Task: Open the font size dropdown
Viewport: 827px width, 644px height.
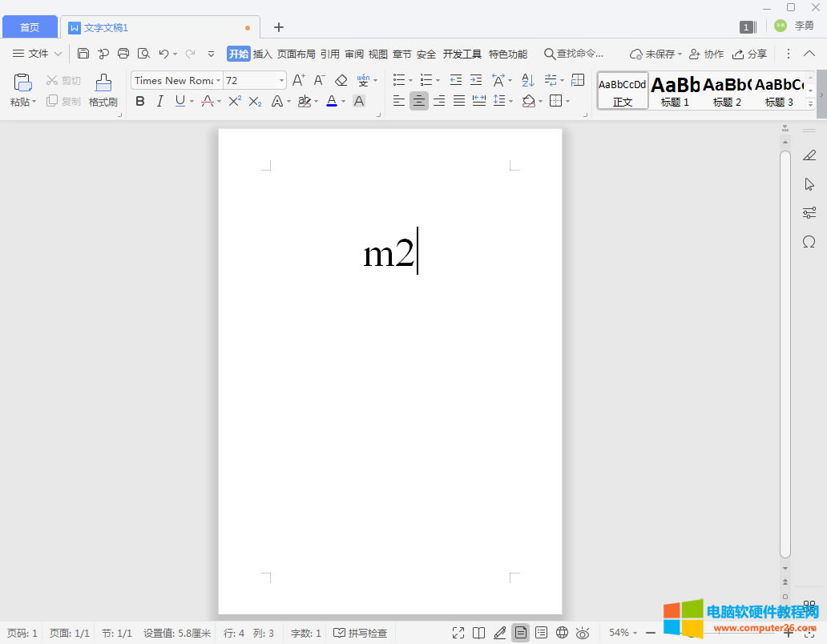Action: point(281,80)
